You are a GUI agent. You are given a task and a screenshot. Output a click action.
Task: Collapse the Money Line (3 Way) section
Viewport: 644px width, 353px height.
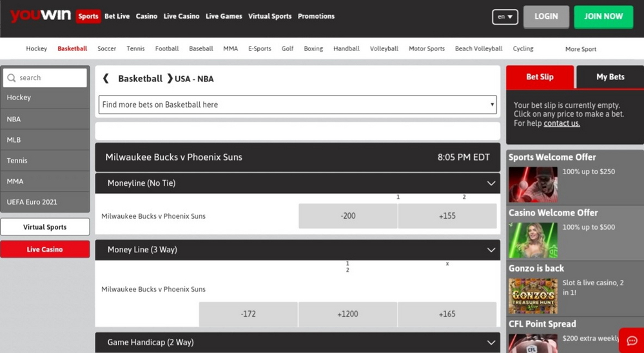(x=491, y=250)
